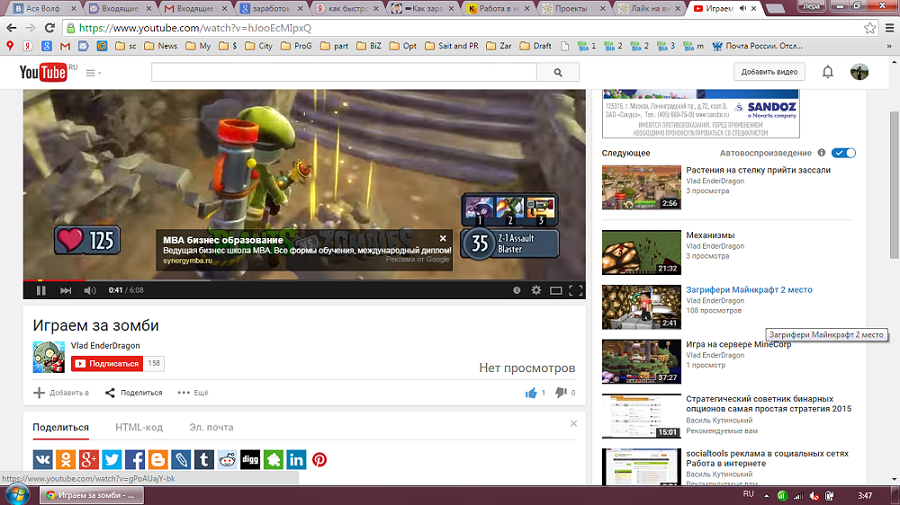
Task: Switch to the Эл. почта tab
Action: pos(211,428)
